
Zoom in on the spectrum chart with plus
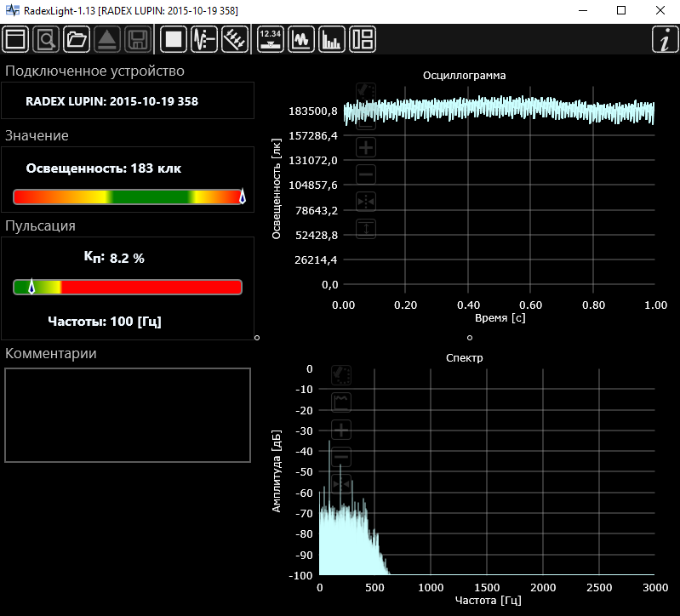[341, 430]
